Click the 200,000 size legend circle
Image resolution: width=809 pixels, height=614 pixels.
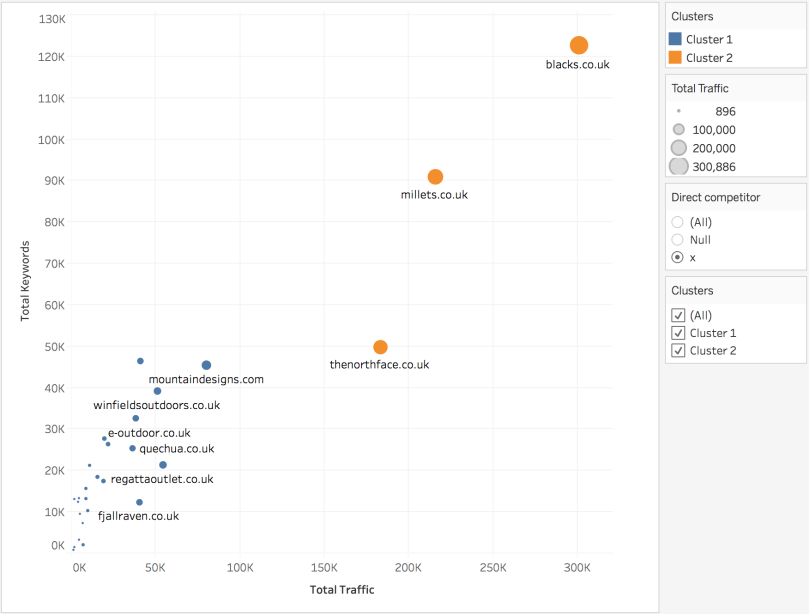click(678, 148)
